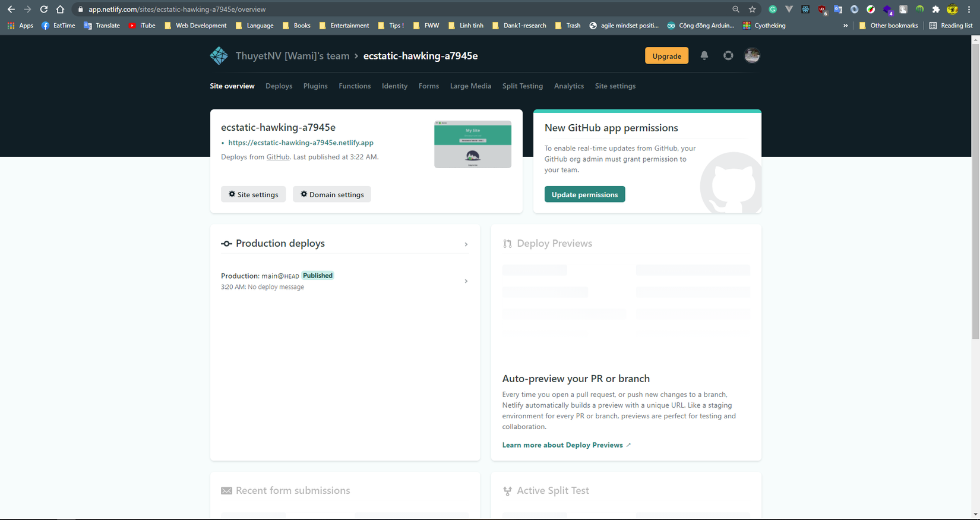Open Site settings tab in navigation
980x520 pixels.
pyautogui.click(x=615, y=86)
